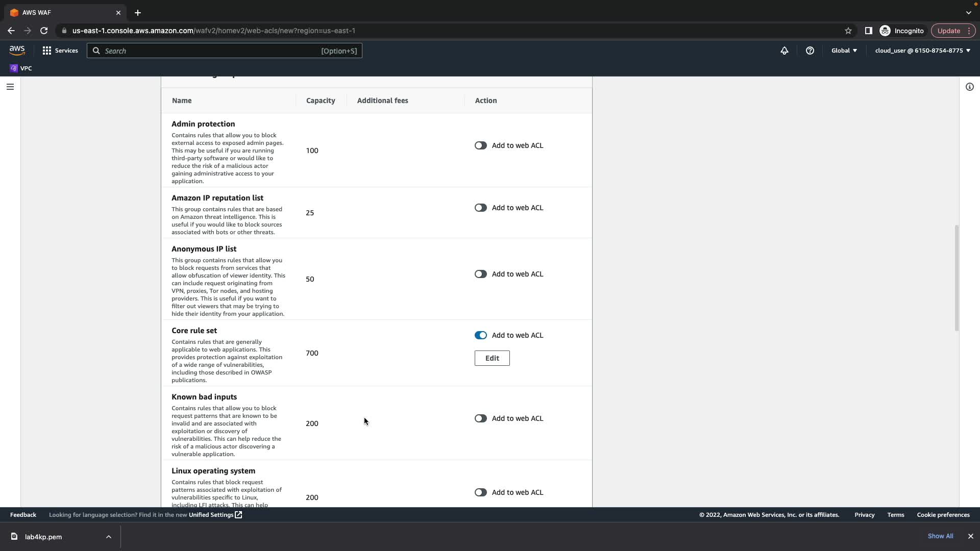Expand the lab4kp.pem download options chevron
Viewport: 980px width, 551px height.
(x=108, y=537)
